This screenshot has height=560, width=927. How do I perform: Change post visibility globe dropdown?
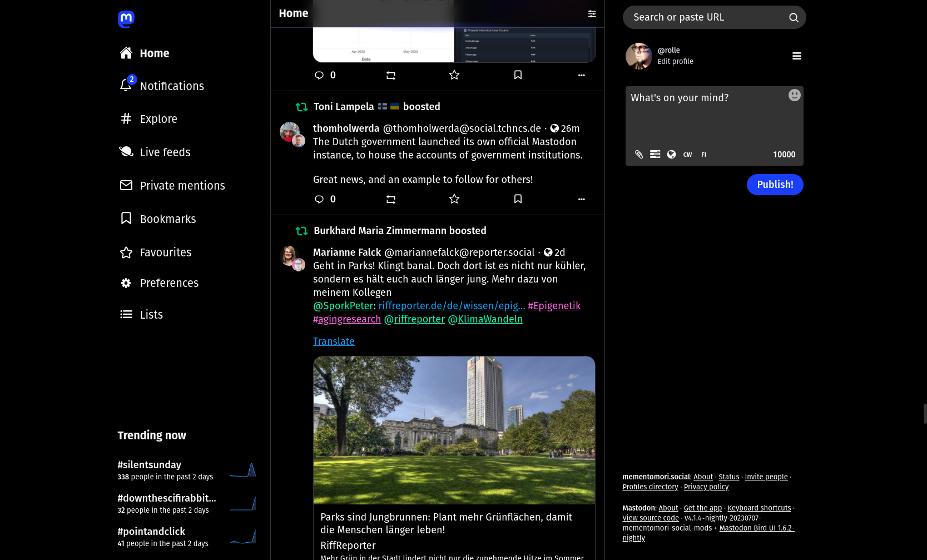671,155
